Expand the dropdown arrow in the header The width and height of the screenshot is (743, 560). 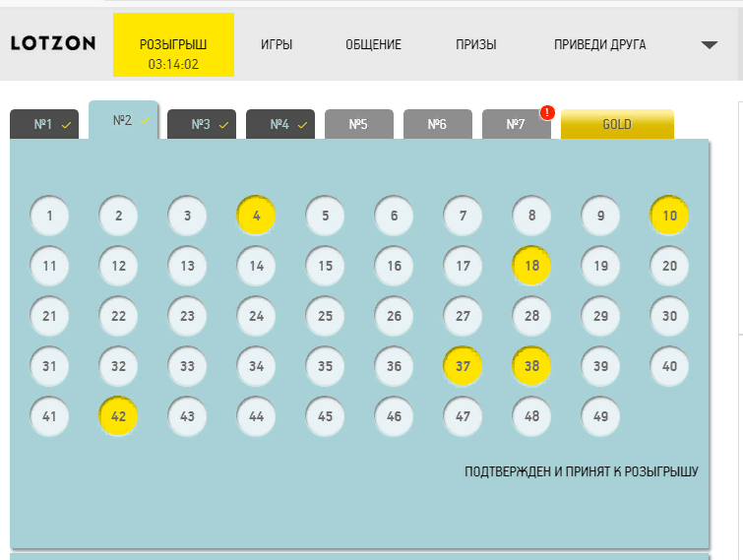[x=710, y=45]
